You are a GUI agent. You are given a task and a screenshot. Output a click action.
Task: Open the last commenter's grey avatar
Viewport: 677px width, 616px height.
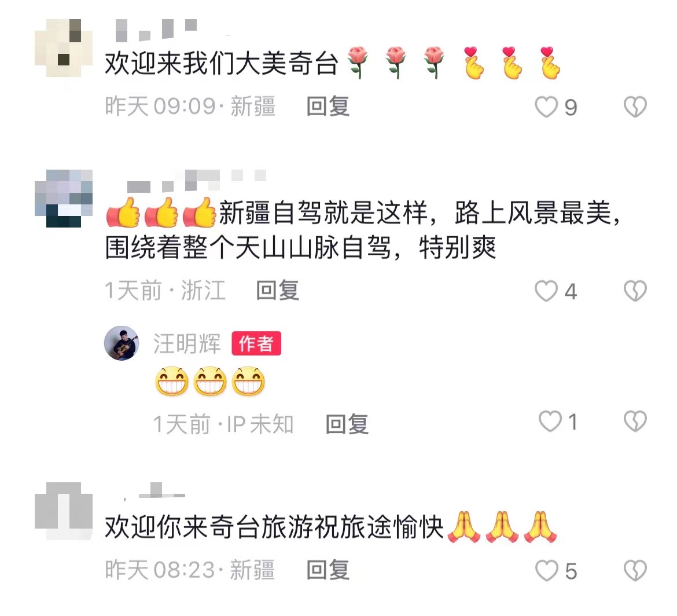point(64,511)
